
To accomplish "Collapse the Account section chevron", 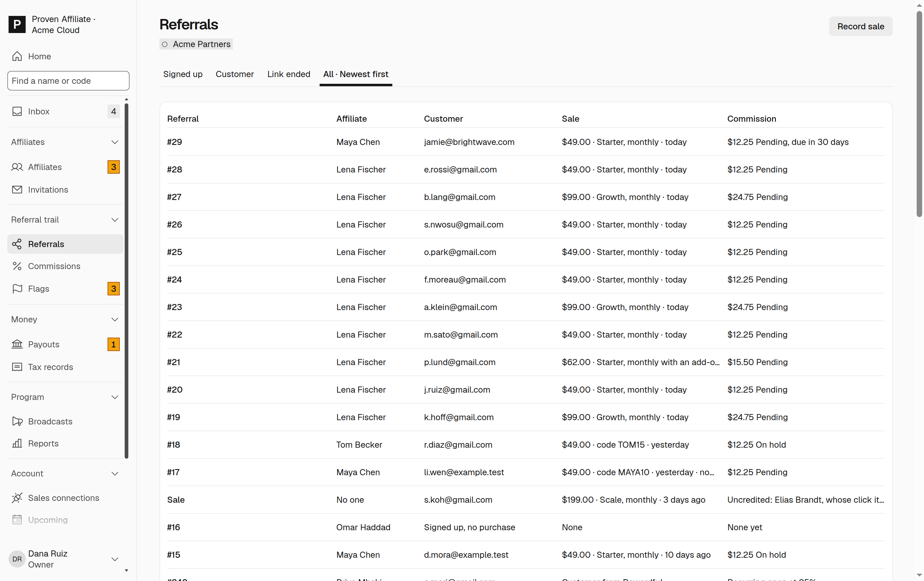I will 115,473.
